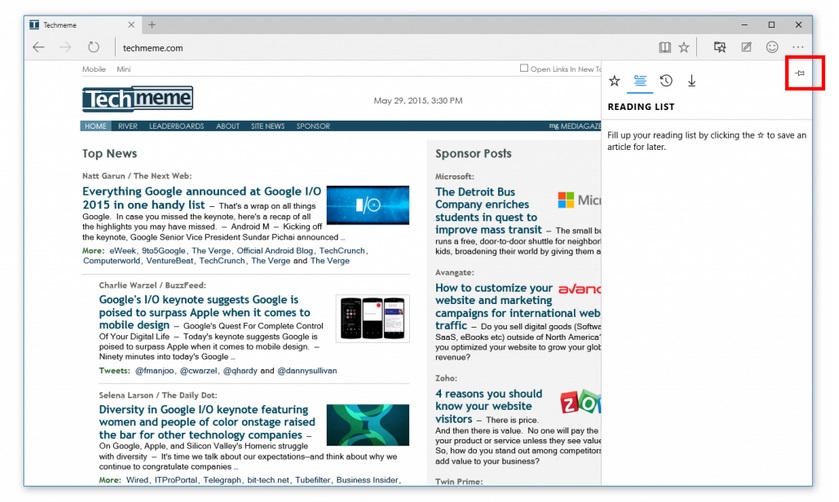Open Computerworld link

111,261
